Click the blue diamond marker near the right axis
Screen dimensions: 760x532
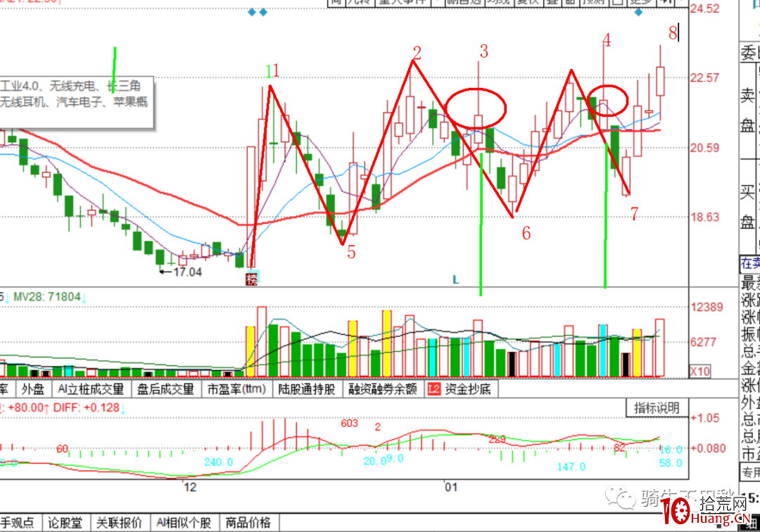638,12
